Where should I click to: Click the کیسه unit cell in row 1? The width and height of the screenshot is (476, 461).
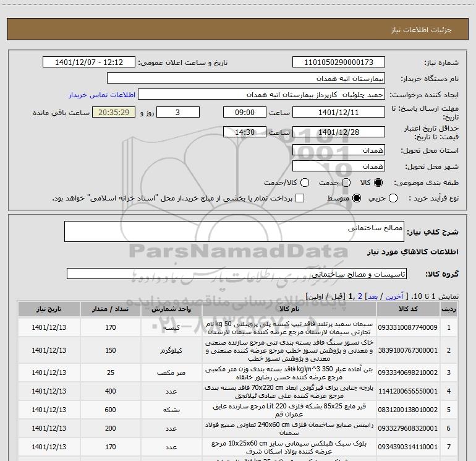point(171,327)
